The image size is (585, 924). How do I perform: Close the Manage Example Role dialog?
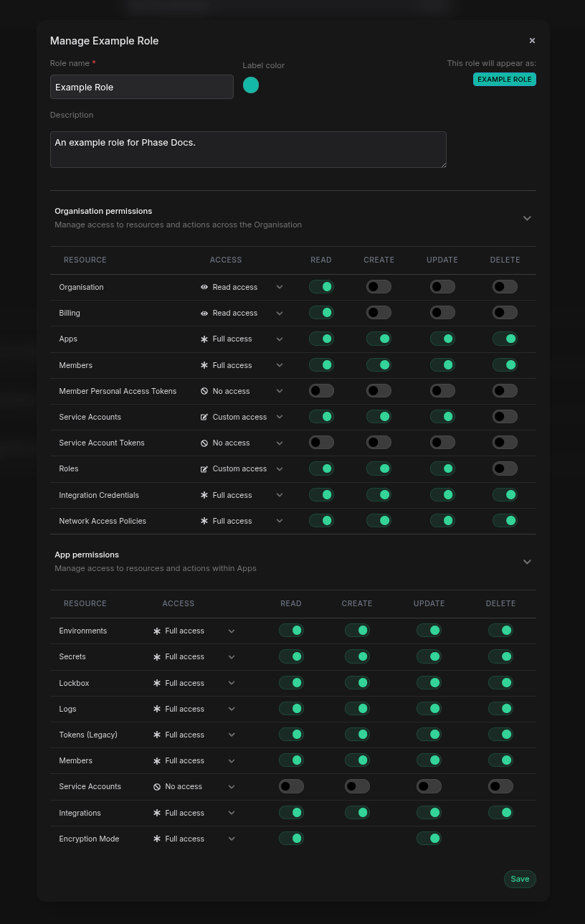pos(532,41)
